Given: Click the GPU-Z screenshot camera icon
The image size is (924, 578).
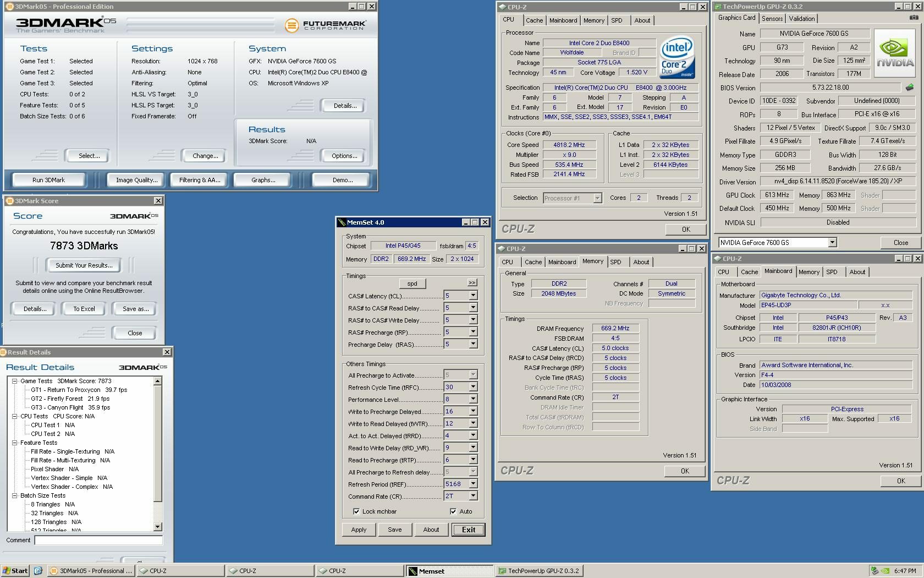Looking at the screenshot, I should point(914,18).
